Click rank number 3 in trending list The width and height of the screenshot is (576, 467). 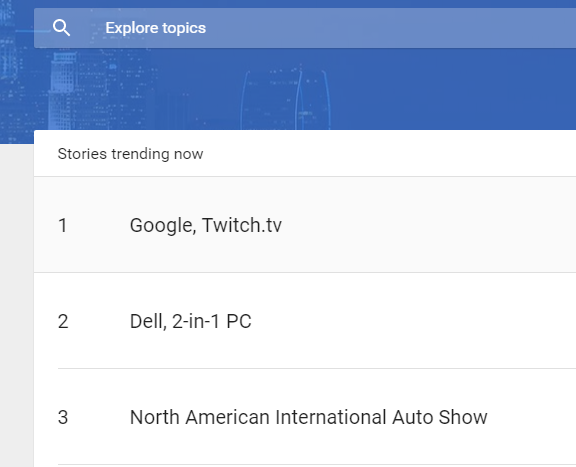pos(63,417)
